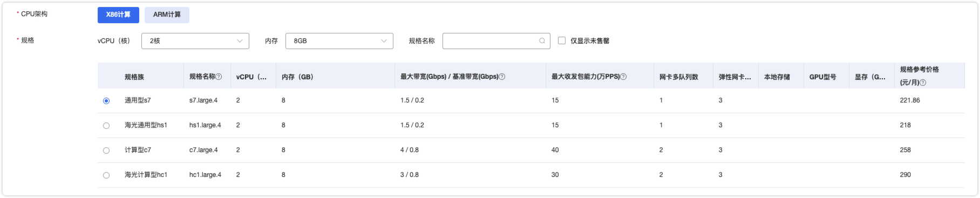Click the hc1.large.4 flavor name

point(205,175)
